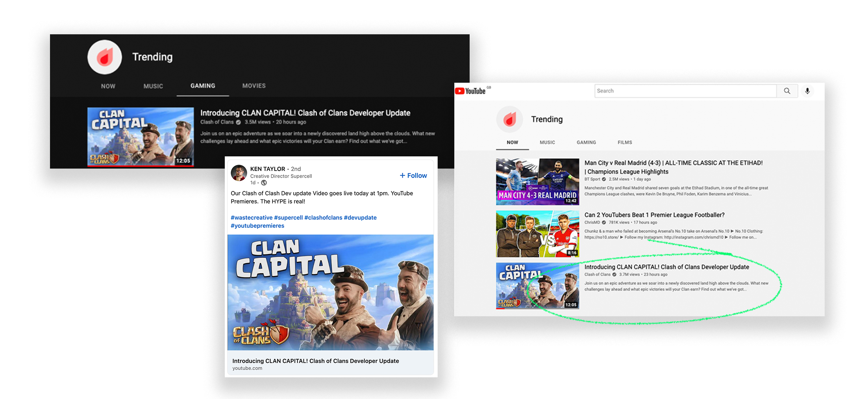The height and width of the screenshot is (399, 868).
Task: Switch to the GAMING tab on white page
Action: pyautogui.click(x=586, y=142)
